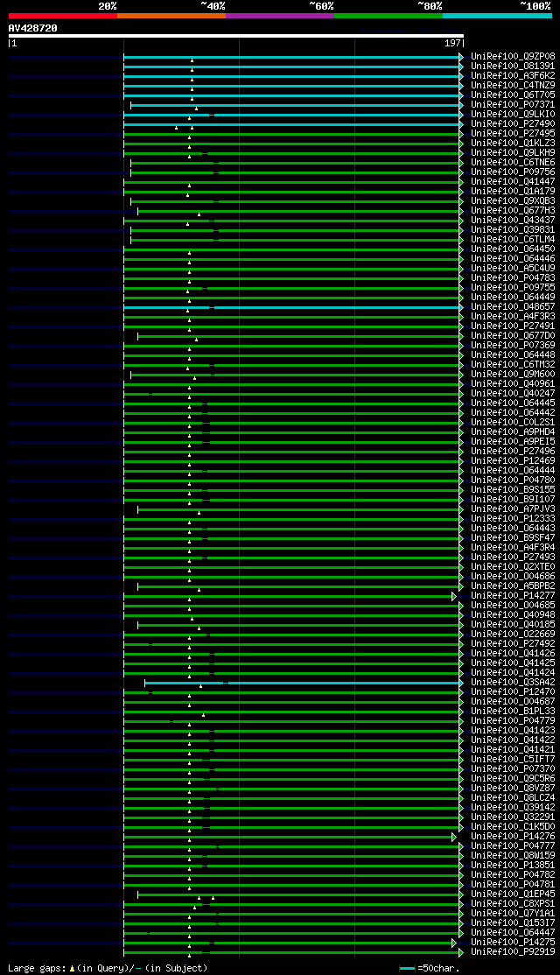Choose the UniRef100_Q40961 label

tap(513, 384)
